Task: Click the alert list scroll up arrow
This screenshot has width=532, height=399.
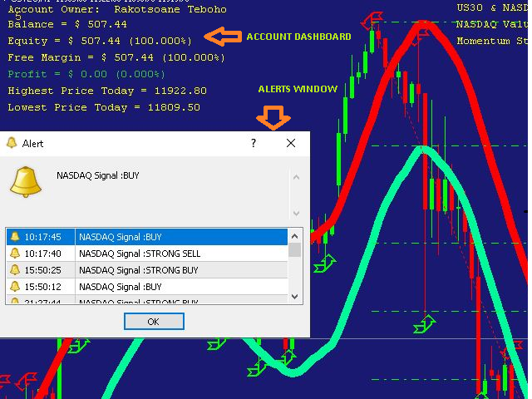Action: click(x=294, y=236)
